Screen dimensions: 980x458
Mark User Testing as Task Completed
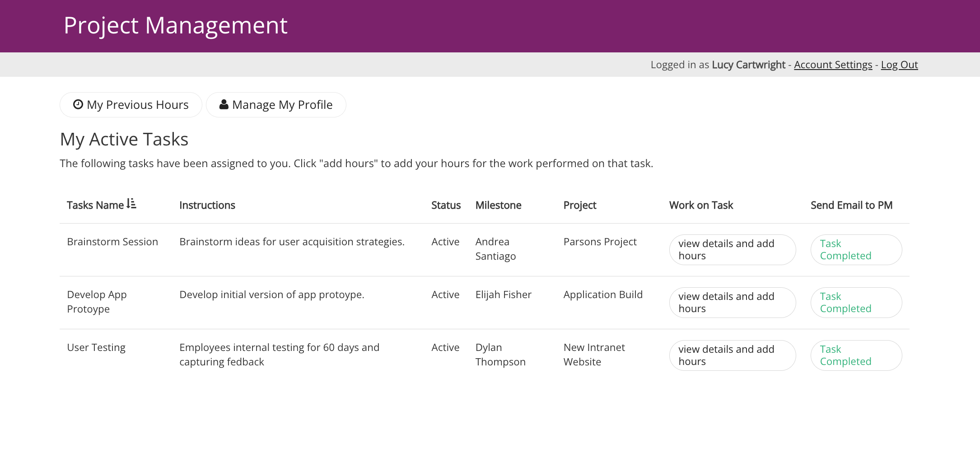point(856,355)
